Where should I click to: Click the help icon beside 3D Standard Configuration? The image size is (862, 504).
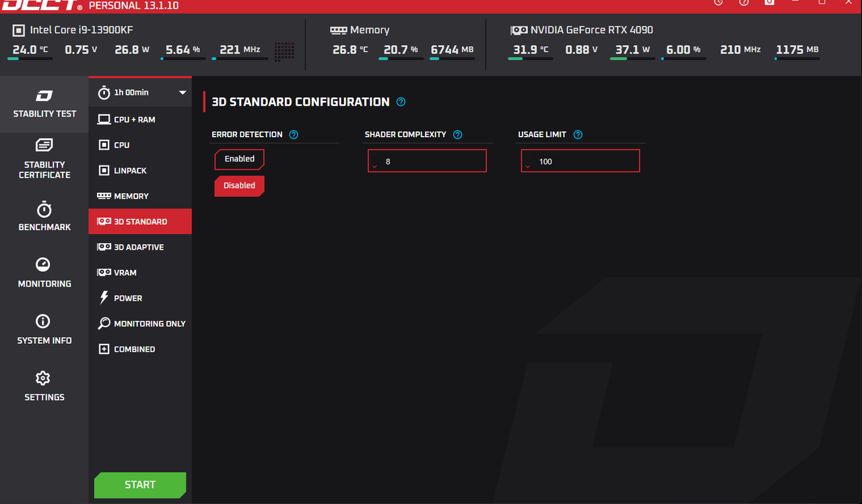point(401,102)
